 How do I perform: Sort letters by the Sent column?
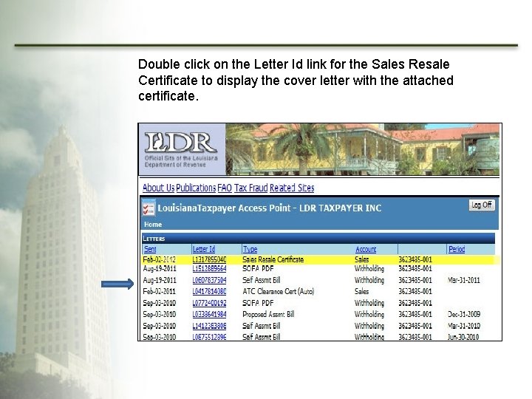pos(150,249)
